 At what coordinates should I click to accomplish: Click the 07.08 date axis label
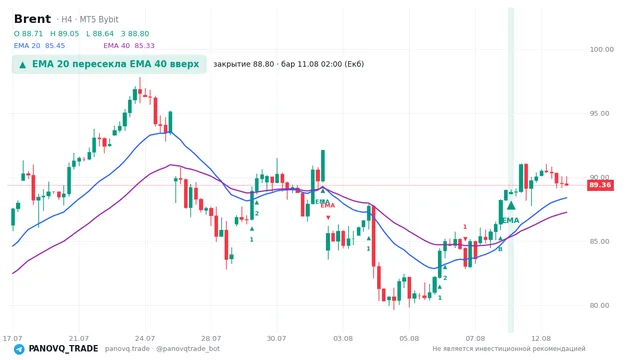(475, 339)
